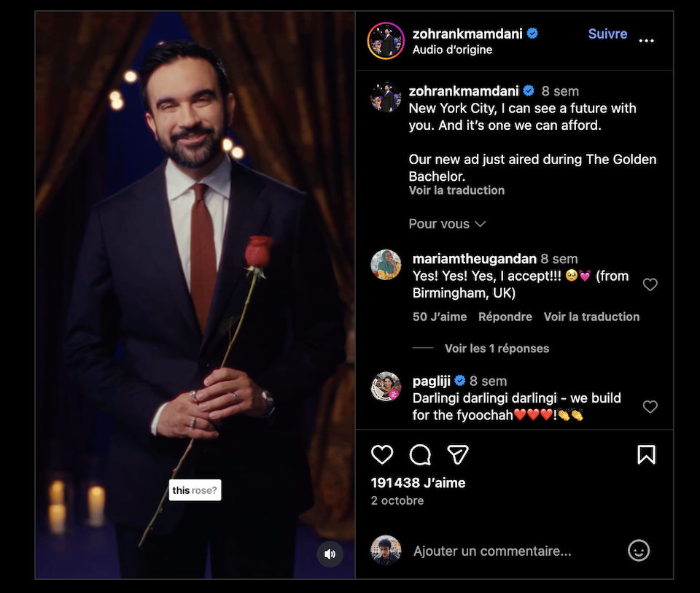Save the post with the bookmark icon
This screenshot has width=700, height=593.
click(646, 455)
